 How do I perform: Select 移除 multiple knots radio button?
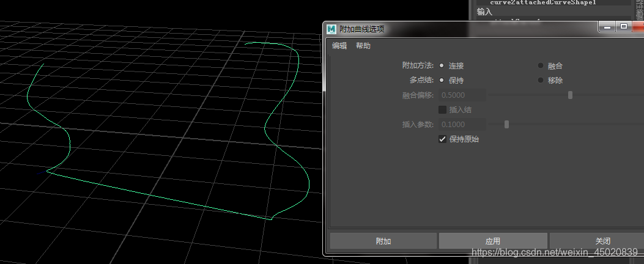pyautogui.click(x=541, y=81)
